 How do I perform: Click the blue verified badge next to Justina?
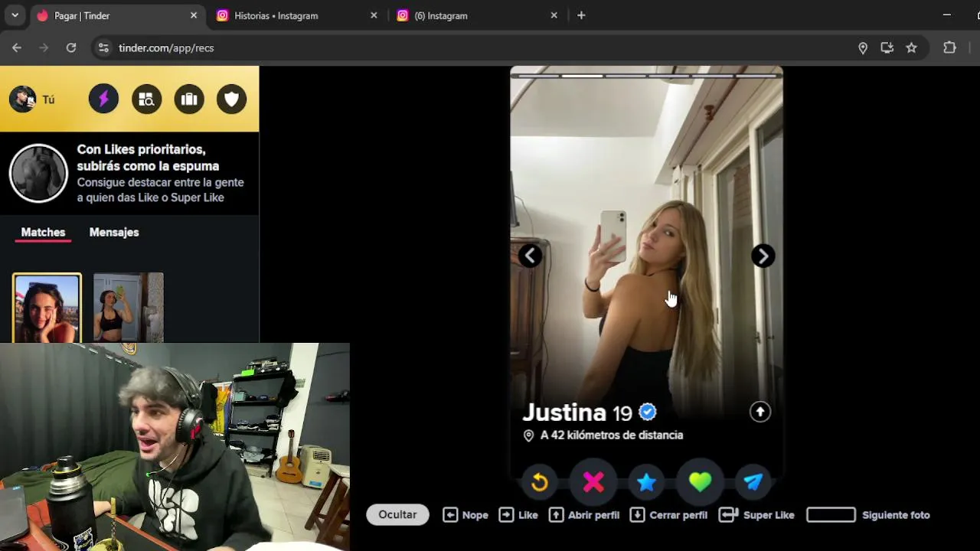point(648,412)
